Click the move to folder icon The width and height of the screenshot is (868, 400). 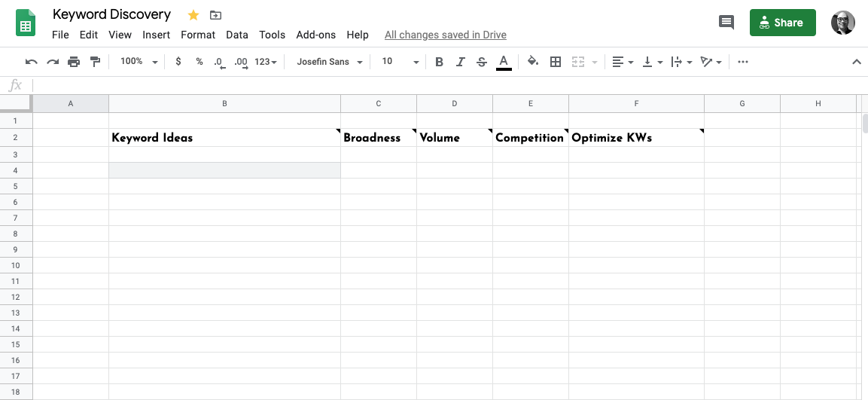(216, 15)
